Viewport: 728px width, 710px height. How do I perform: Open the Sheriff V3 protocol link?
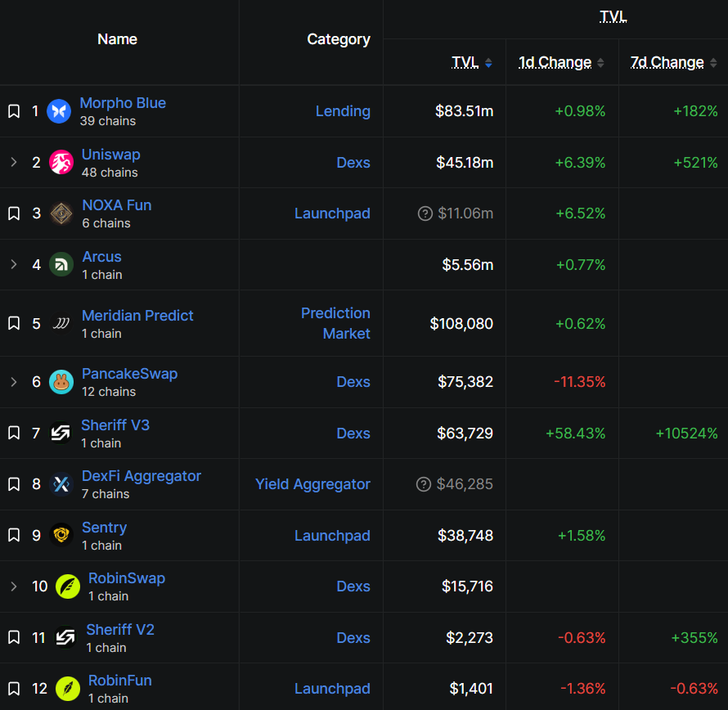tap(115, 425)
